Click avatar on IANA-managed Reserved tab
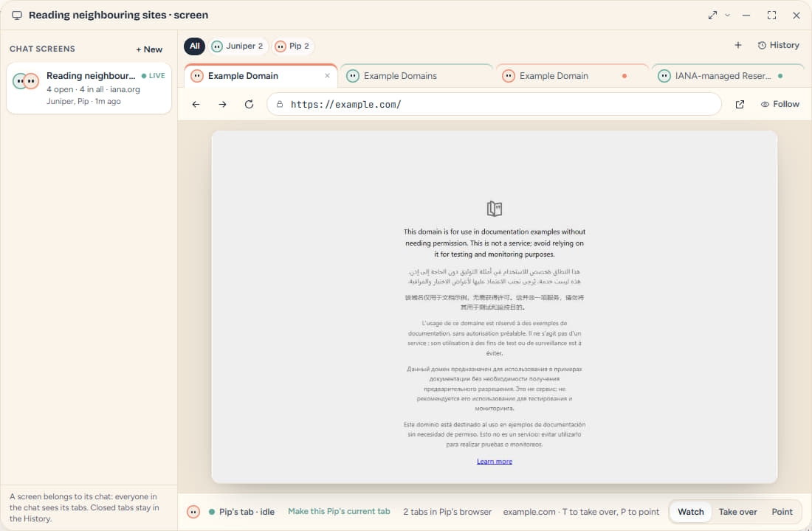Viewport: 812px width, 531px height. coord(664,76)
